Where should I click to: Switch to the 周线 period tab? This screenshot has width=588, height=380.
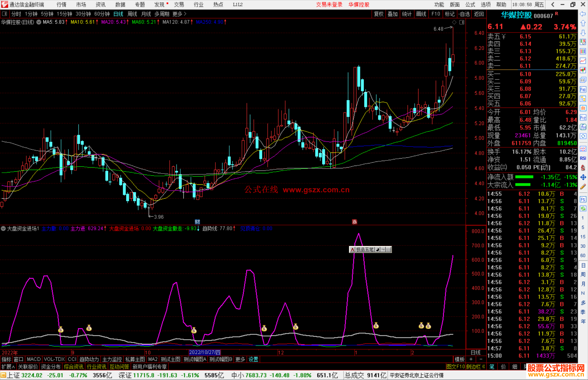[132, 14]
